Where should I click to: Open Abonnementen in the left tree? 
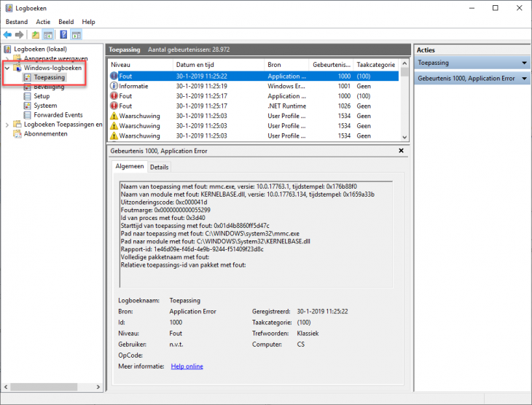tap(45, 134)
